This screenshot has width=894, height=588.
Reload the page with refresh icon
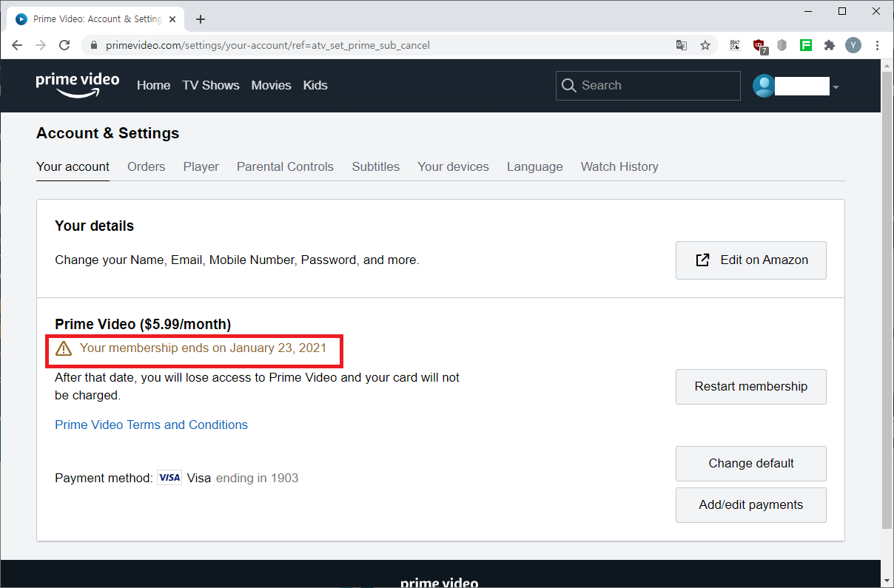pos(64,45)
